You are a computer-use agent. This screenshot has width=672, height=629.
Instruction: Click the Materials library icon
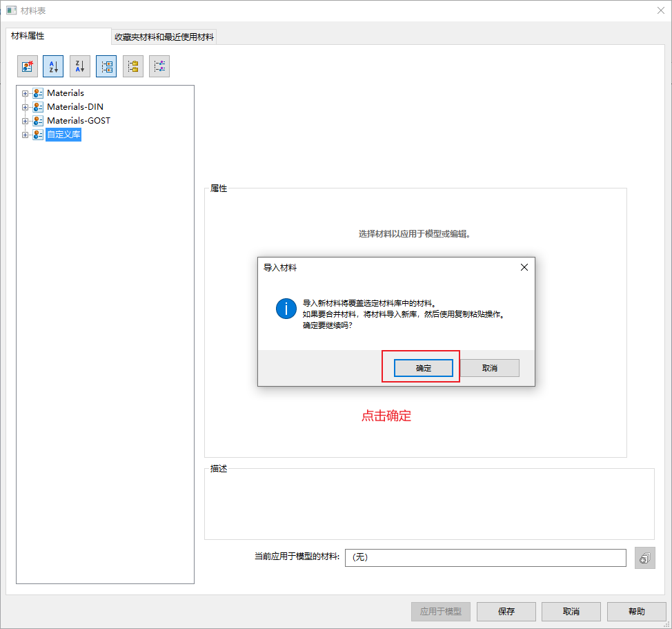(38, 93)
